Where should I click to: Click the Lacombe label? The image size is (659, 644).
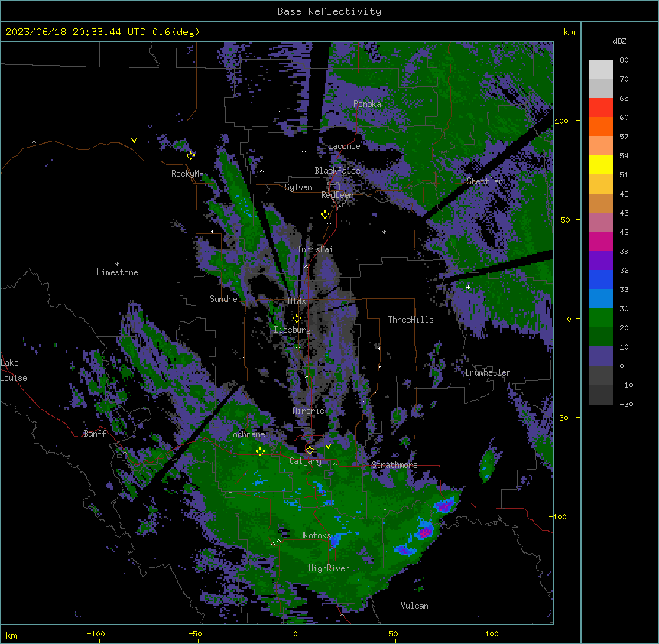click(344, 146)
